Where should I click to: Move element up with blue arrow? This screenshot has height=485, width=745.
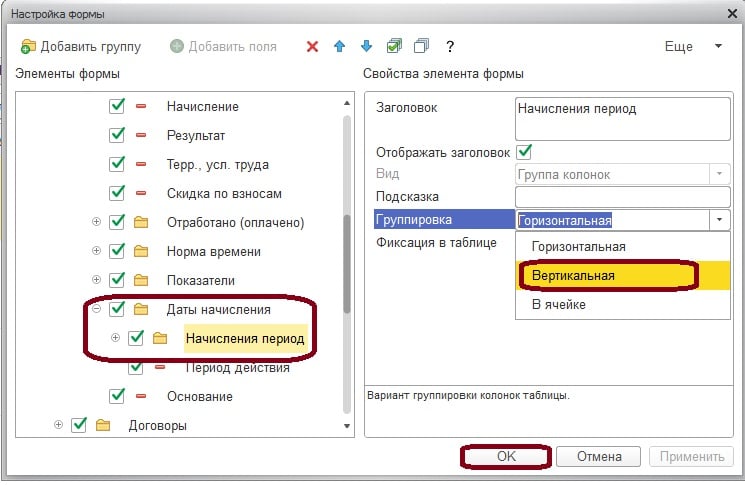339,46
